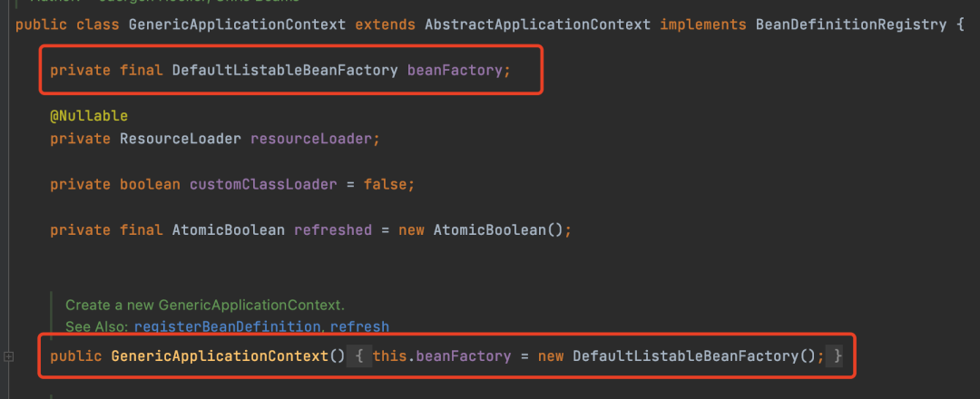Expand the folded opening brace after GenericApplicationContext()
This screenshot has width=980, height=399.
coord(358,356)
